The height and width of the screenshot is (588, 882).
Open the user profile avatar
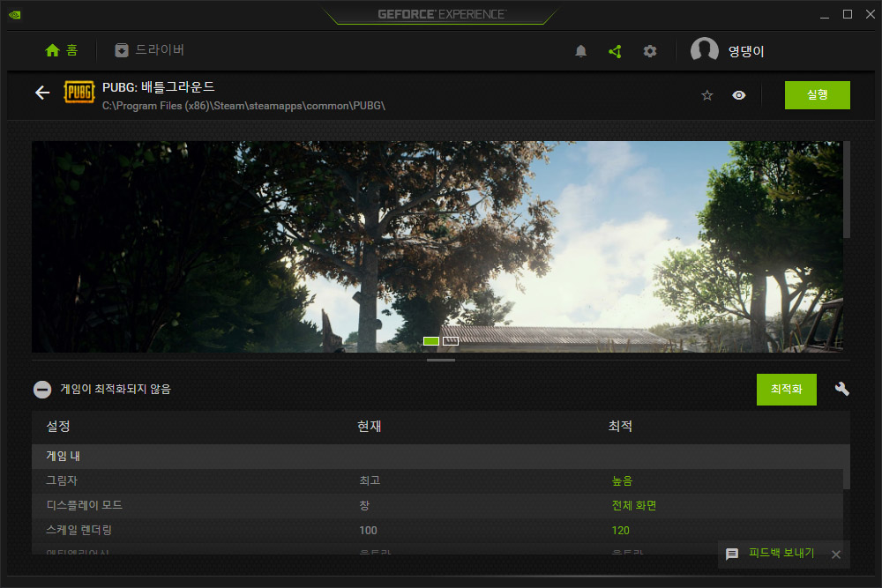[704, 50]
